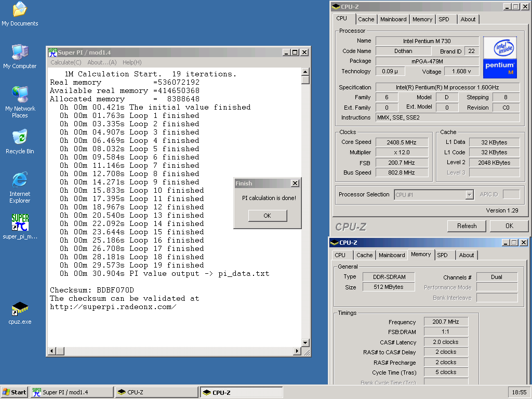This screenshot has height=399, width=532.
Task: Click the Core Speed value field
Action: coord(402,142)
